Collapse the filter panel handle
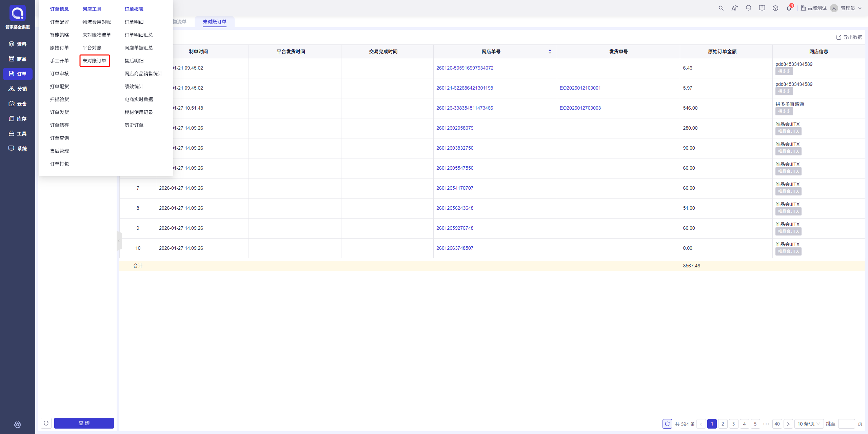 [119, 241]
